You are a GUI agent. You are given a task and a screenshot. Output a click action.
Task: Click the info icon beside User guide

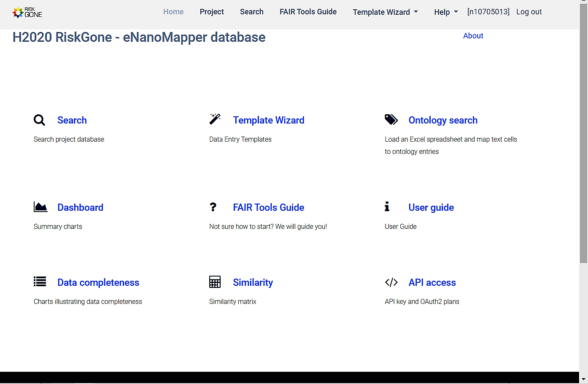(387, 207)
